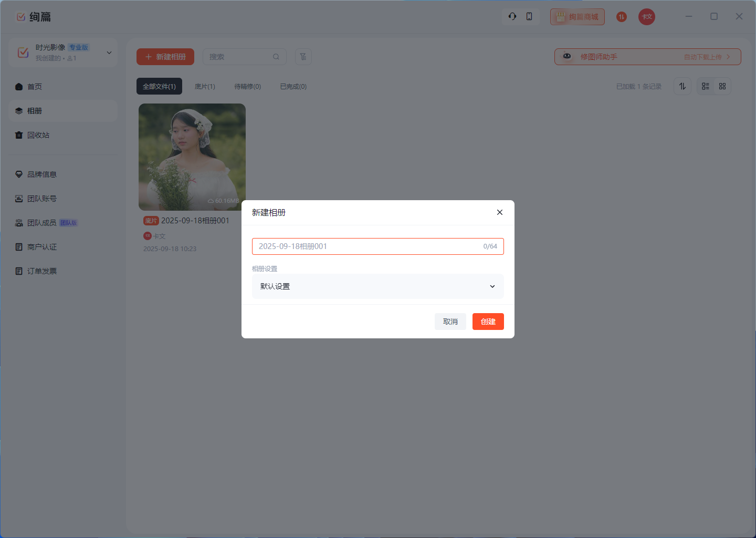
Task: Open the 2025-09-18相册001 album thumbnail
Action: coord(192,157)
